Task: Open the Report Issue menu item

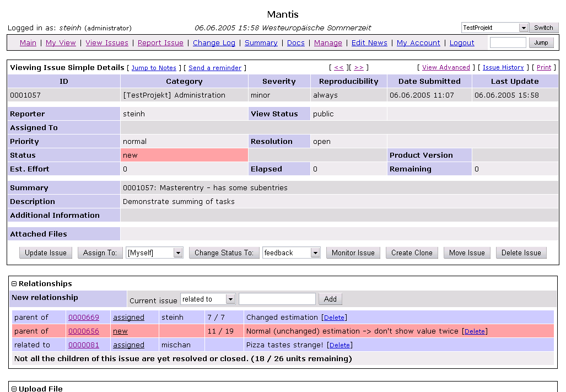Action: 160,42
